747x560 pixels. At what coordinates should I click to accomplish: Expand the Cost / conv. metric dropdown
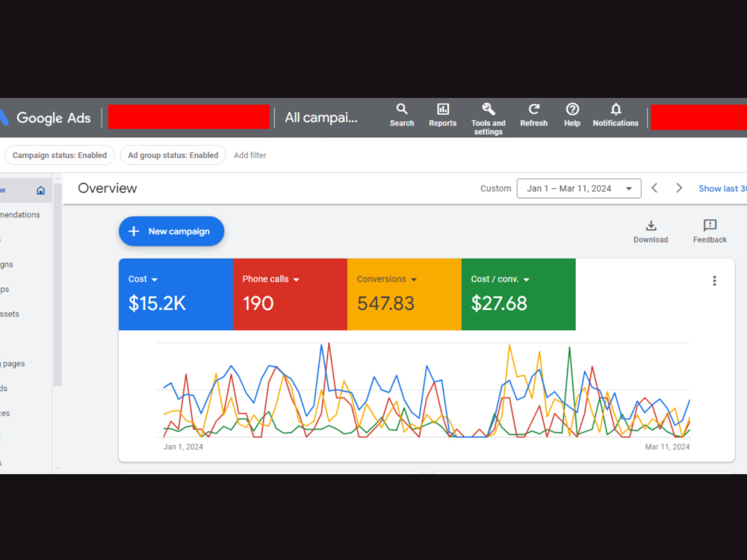(x=527, y=279)
